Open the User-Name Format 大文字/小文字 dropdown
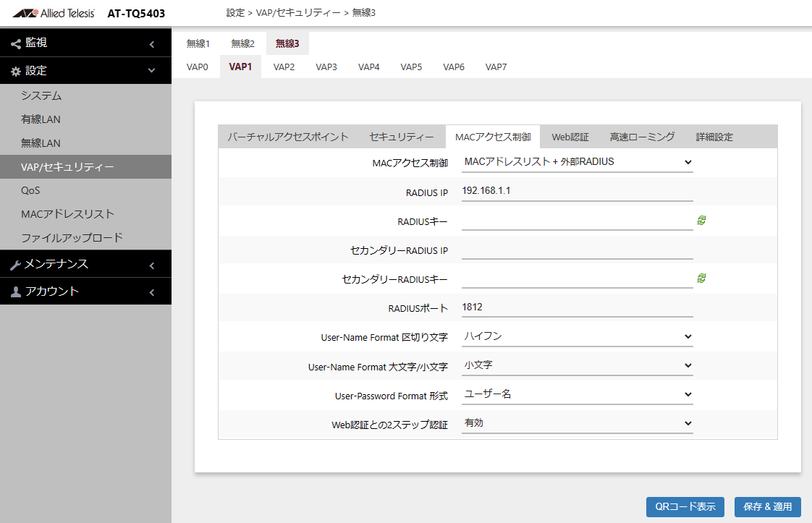The image size is (812, 523). pyautogui.click(x=577, y=365)
